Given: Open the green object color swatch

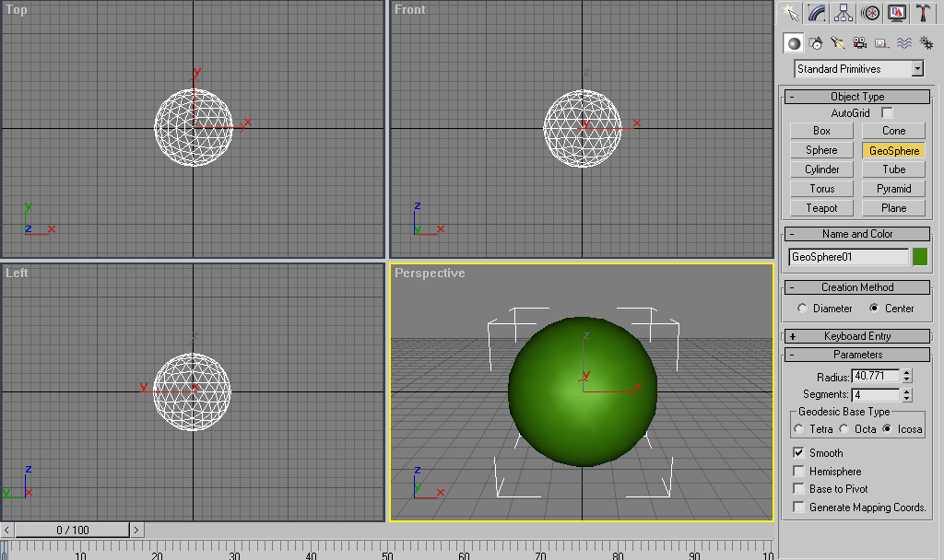Looking at the screenshot, I should tap(920, 257).
